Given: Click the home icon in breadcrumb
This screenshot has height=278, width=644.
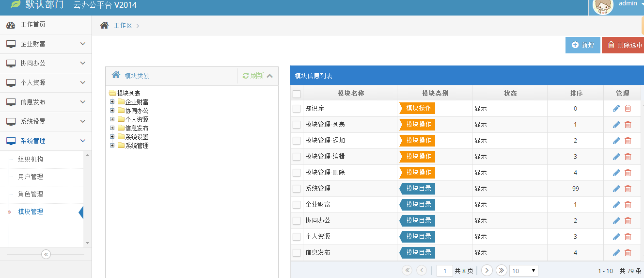Looking at the screenshot, I should tap(104, 25).
